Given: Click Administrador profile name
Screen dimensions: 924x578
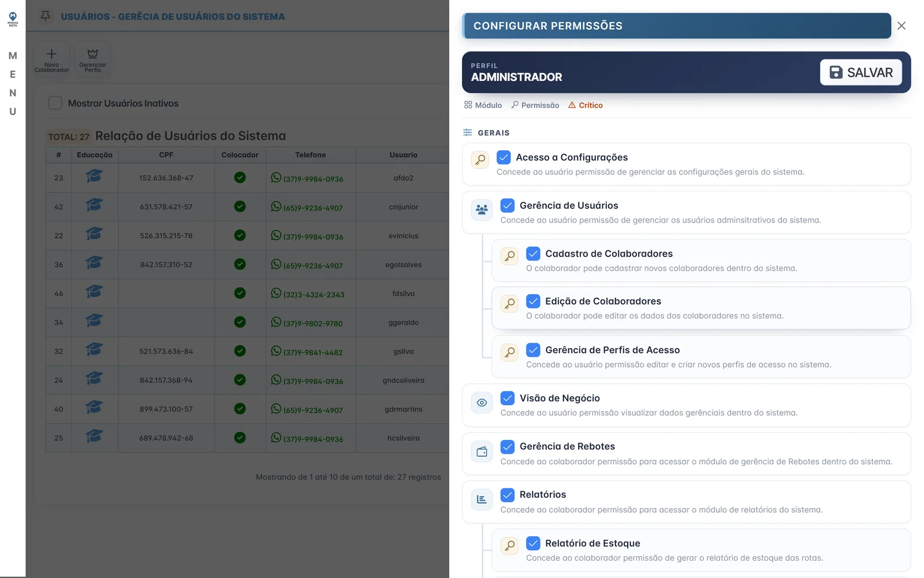Looking at the screenshot, I should [x=516, y=77].
